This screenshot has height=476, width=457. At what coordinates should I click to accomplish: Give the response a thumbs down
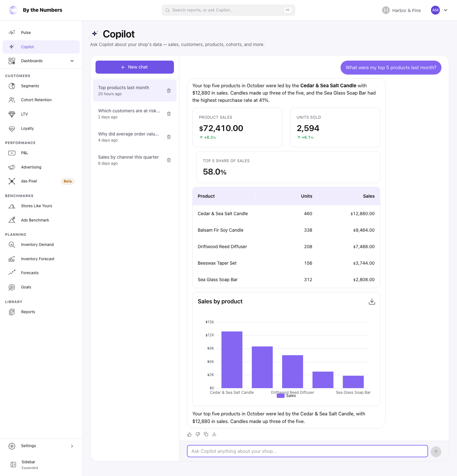tap(198, 434)
